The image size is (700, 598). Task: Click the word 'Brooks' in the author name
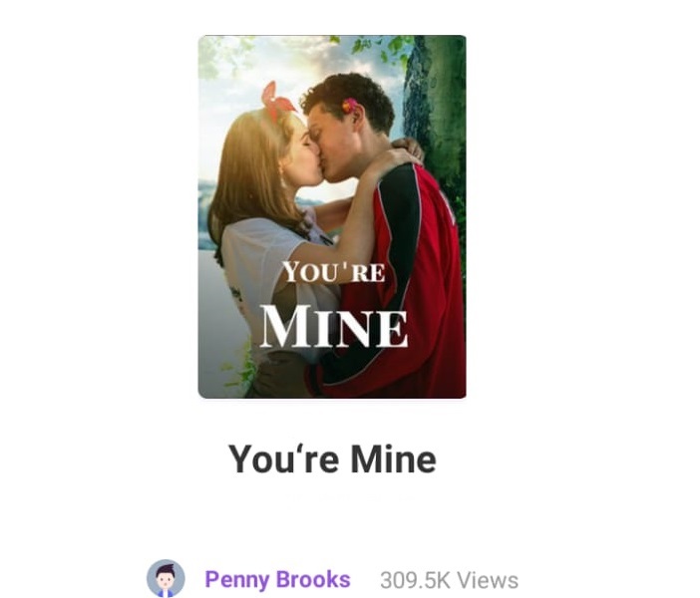(315, 579)
